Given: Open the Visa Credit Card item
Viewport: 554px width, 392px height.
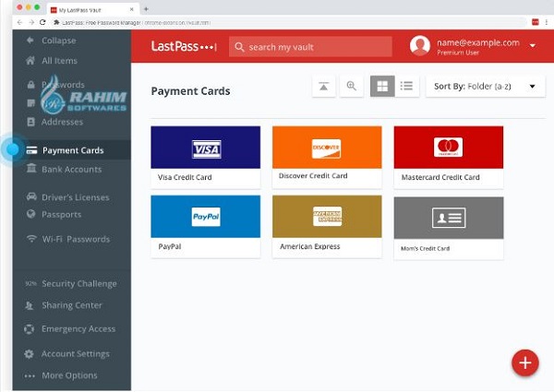Looking at the screenshot, I should tap(206, 157).
